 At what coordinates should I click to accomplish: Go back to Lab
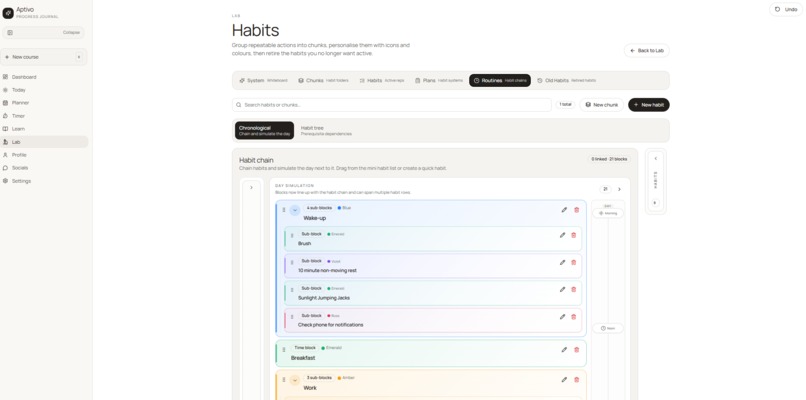[647, 50]
